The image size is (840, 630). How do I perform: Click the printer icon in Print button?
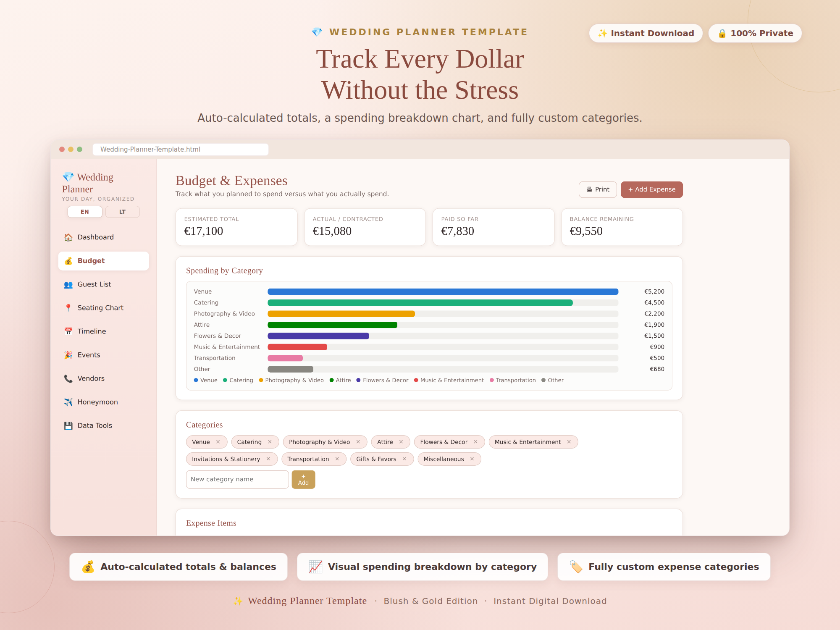[589, 189]
